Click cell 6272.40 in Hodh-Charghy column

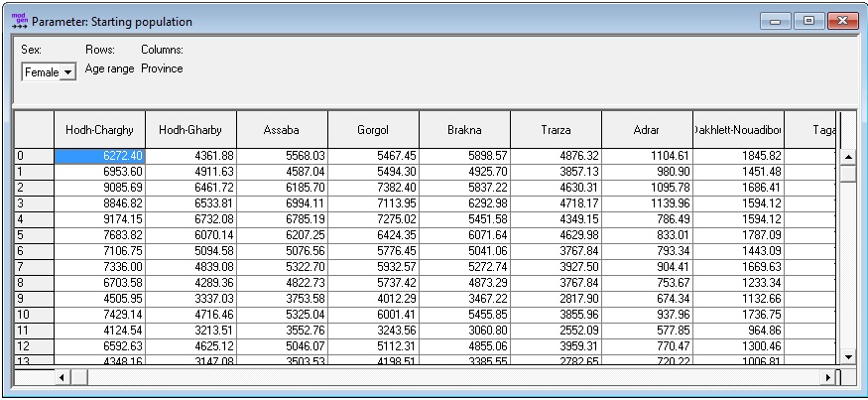click(99, 156)
